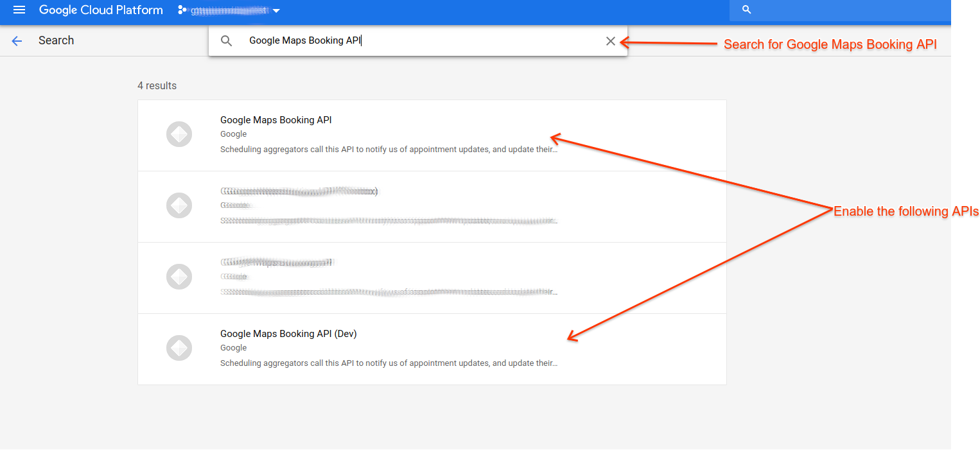
Task: Expand the project selector dropdown arrow
Action: [276, 12]
